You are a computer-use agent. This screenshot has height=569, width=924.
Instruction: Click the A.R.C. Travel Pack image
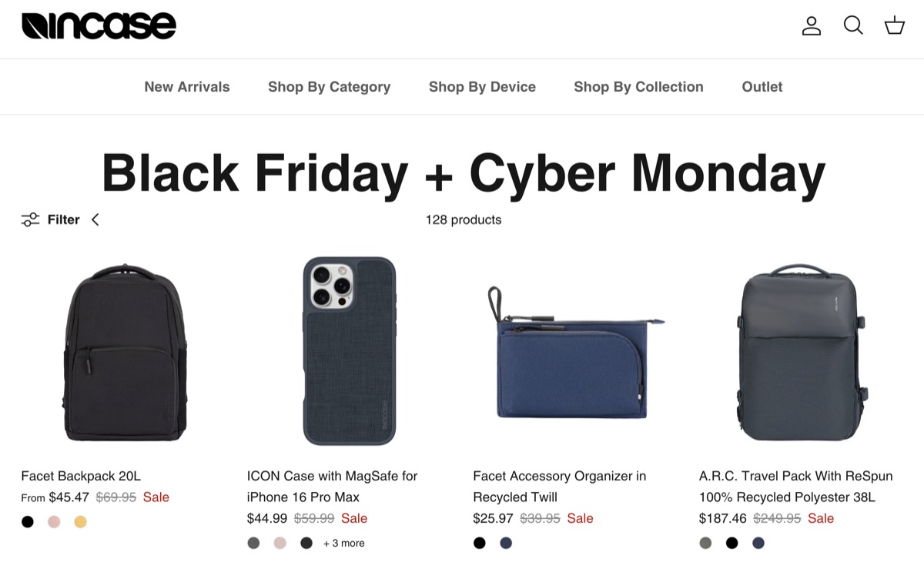click(801, 354)
